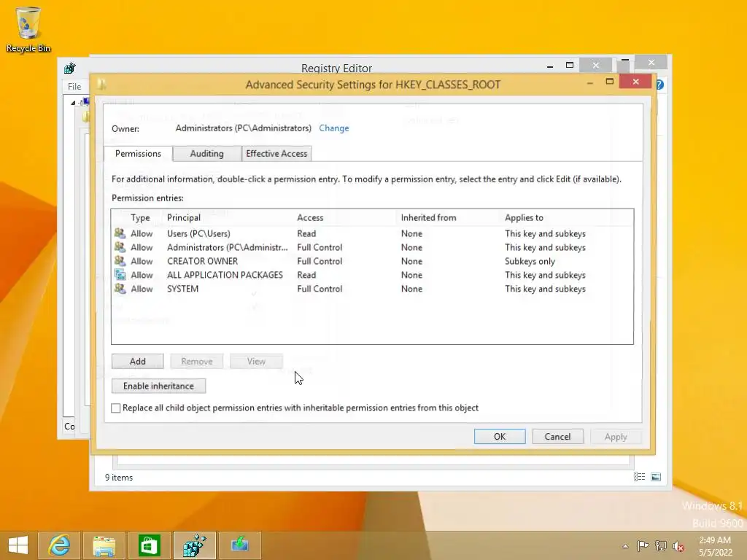Switch to the Auditing tab

(x=206, y=153)
